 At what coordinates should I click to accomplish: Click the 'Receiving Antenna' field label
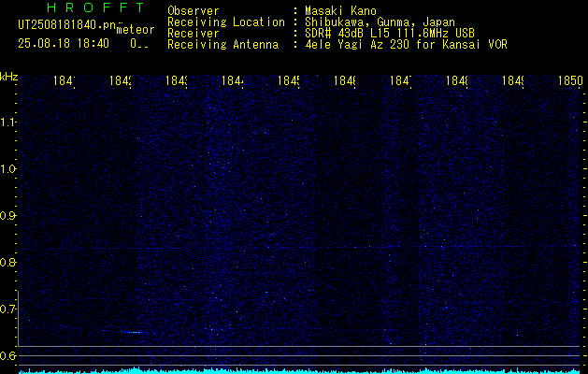click(x=222, y=45)
